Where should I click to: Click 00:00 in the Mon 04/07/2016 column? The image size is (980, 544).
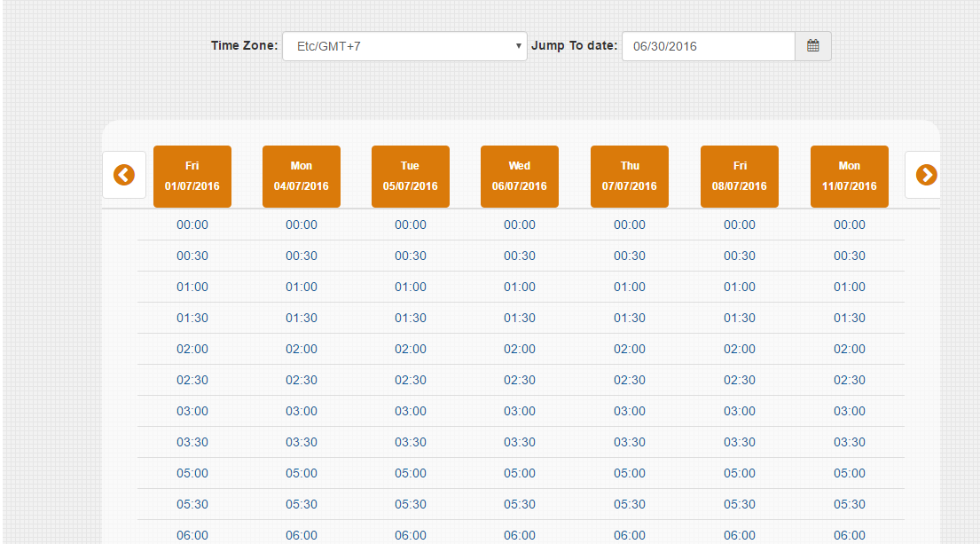[302, 225]
